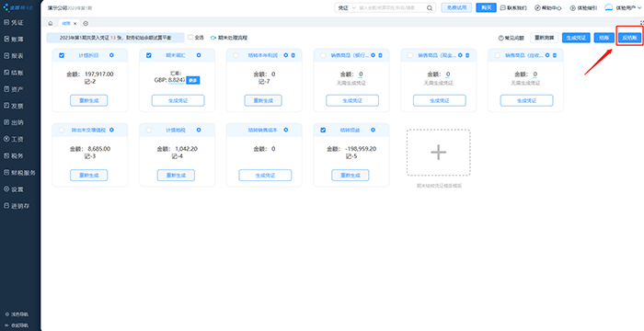Open the 体验用户 user dropdown
Image resolution: width=644 pixels, height=331 pixels.
point(623,7)
